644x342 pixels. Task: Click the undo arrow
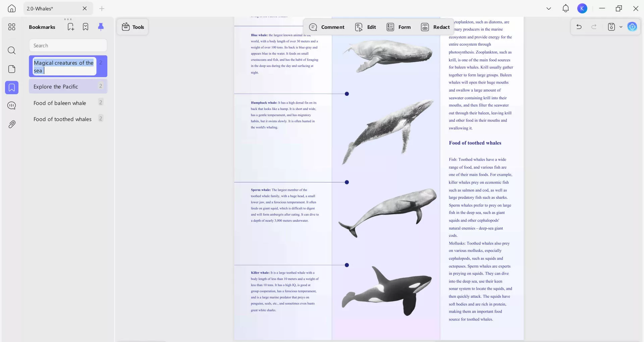[579, 27]
